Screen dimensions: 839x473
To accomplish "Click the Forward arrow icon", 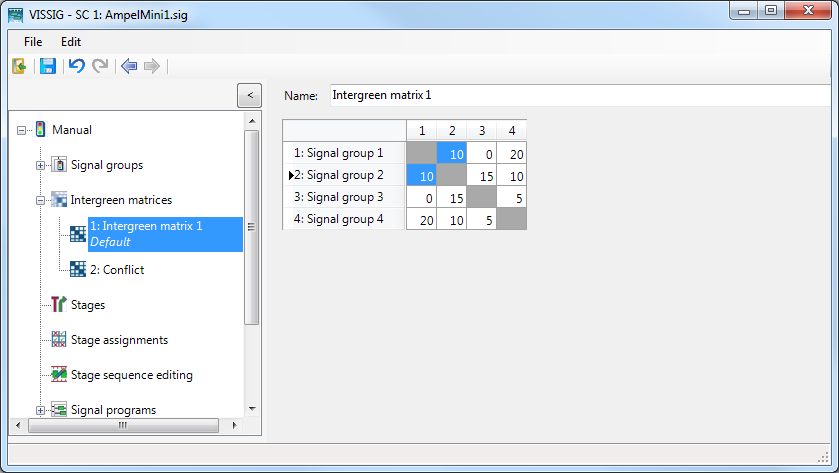I will click(x=152, y=67).
